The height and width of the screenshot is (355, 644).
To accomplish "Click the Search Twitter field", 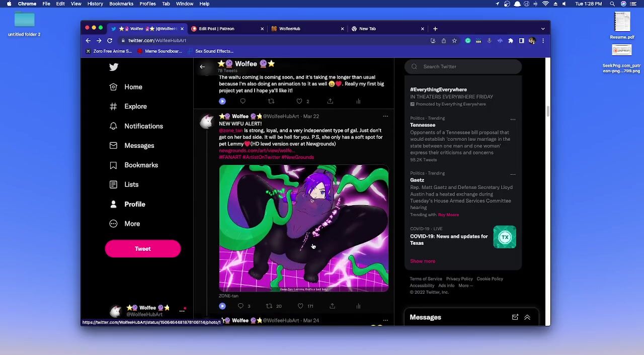I will point(468,66).
